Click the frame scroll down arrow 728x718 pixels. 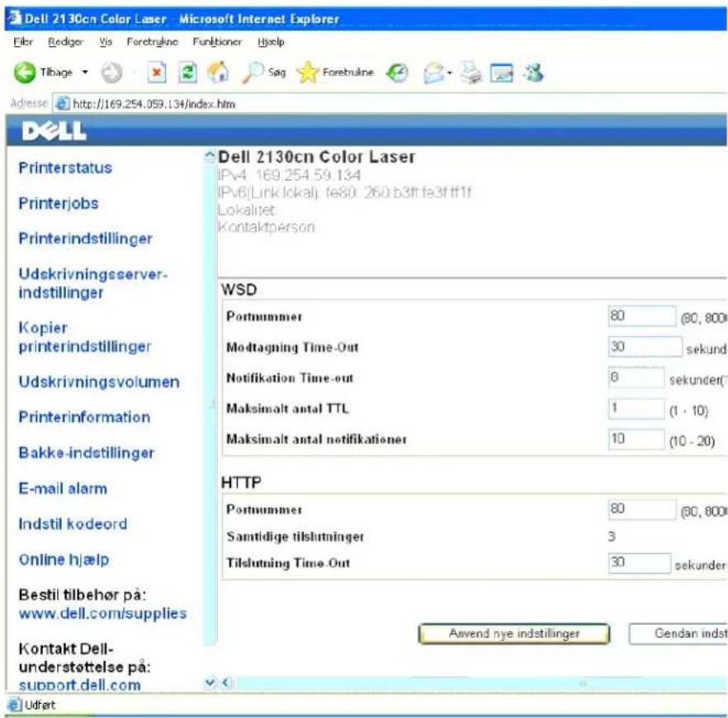coord(210,683)
